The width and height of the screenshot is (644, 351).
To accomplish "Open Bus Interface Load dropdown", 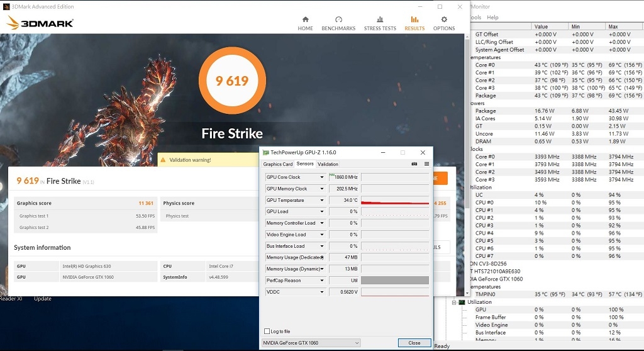I will [x=322, y=246].
